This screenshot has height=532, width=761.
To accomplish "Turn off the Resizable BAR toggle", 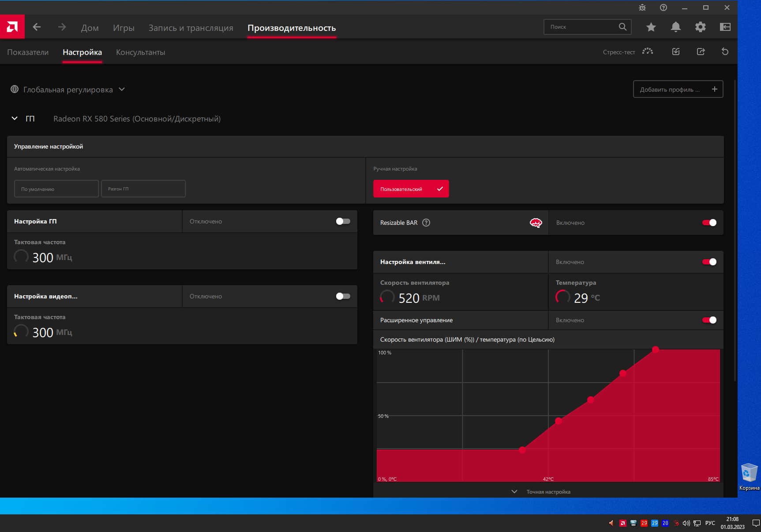I will pyautogui.click(x=709, y=223).
